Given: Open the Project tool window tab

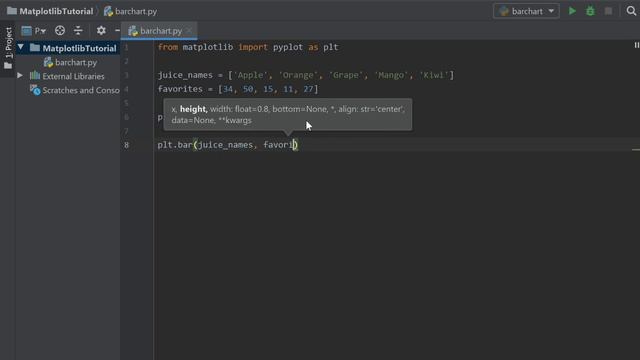Looking at the screenshot, I should click(x=8, y=48).
